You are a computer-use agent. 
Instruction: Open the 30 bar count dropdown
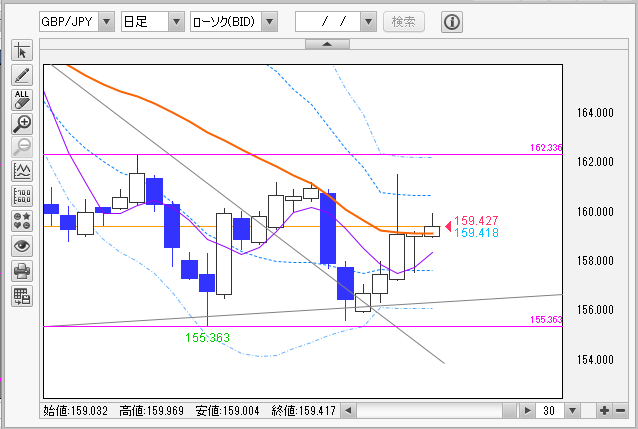[572, 411]
